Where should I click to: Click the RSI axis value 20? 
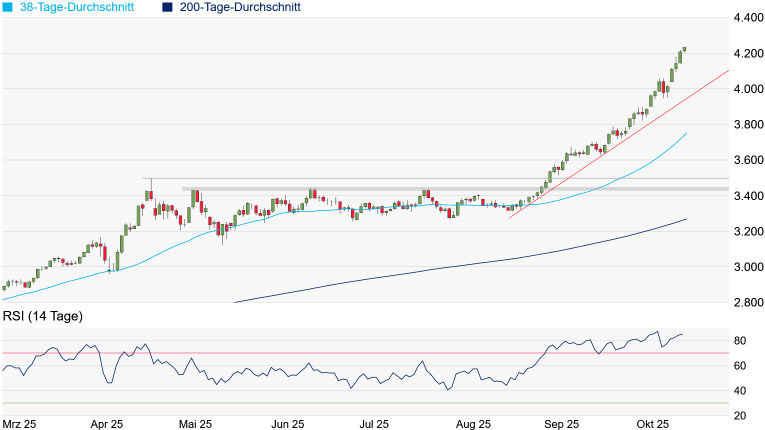pyautogui.click(x=741, y=415)
